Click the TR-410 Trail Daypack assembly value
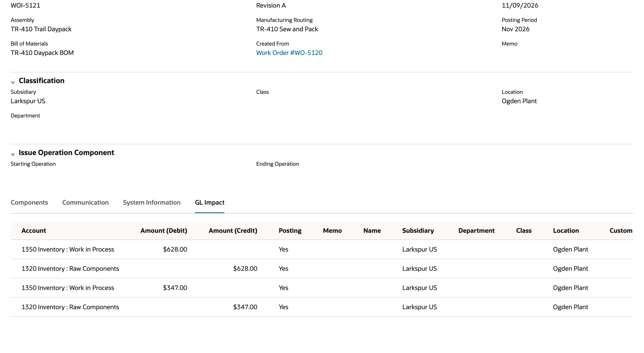 click(41, 29)
